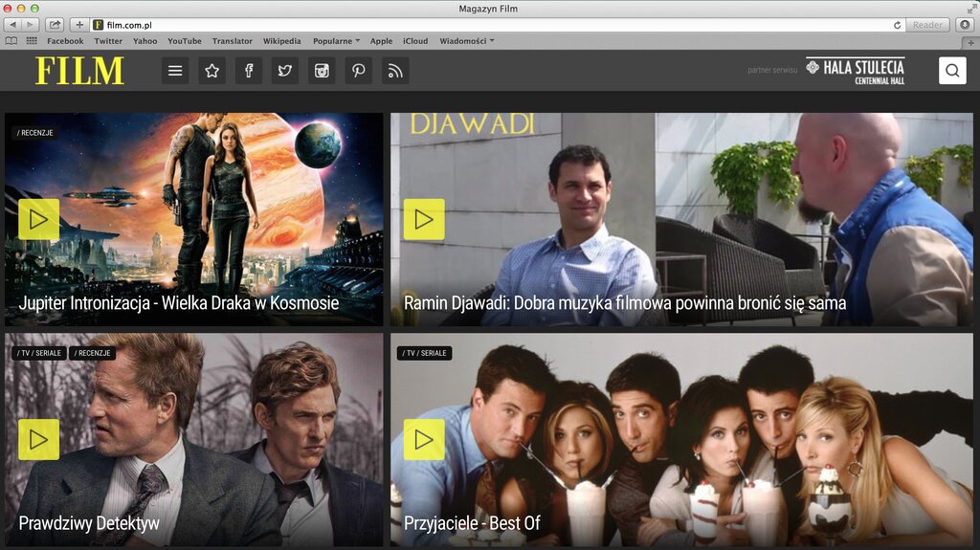
Task: Open Jupiter Intronizacja article title
Action: click(179, 303)
